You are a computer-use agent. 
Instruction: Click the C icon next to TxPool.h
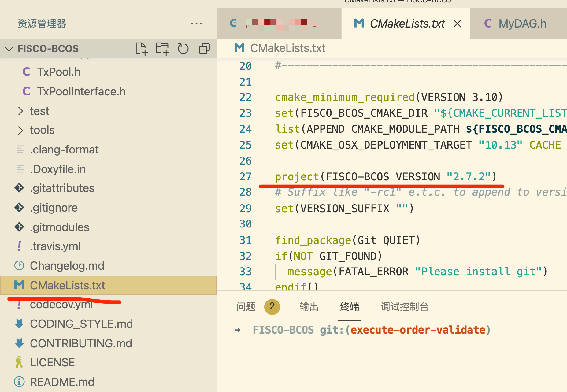click(26, 72)
